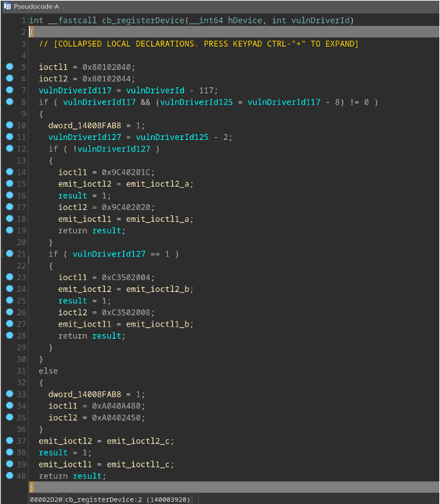Click the blue dot beside line 8
The image size is (440, 504).
(9, 102)
